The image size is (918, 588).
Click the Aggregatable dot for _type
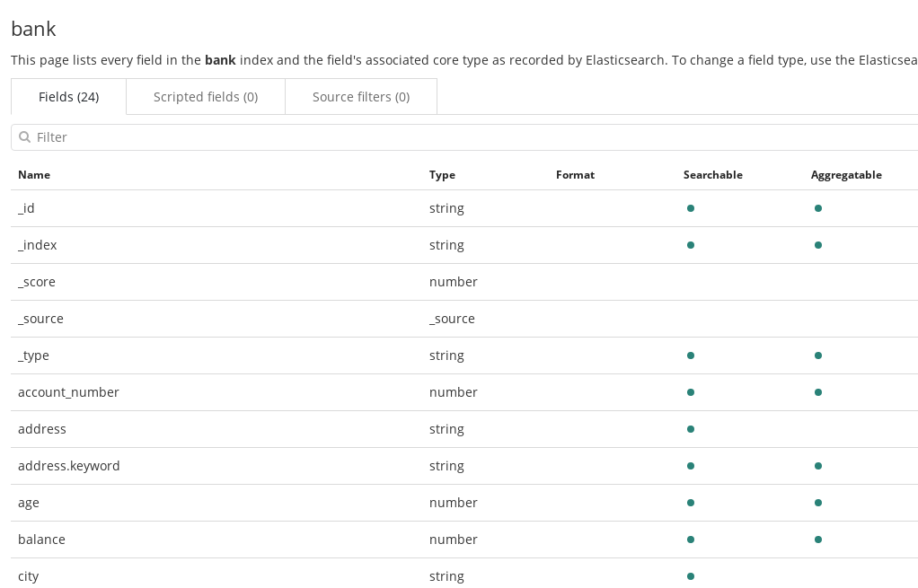(818, 355)
